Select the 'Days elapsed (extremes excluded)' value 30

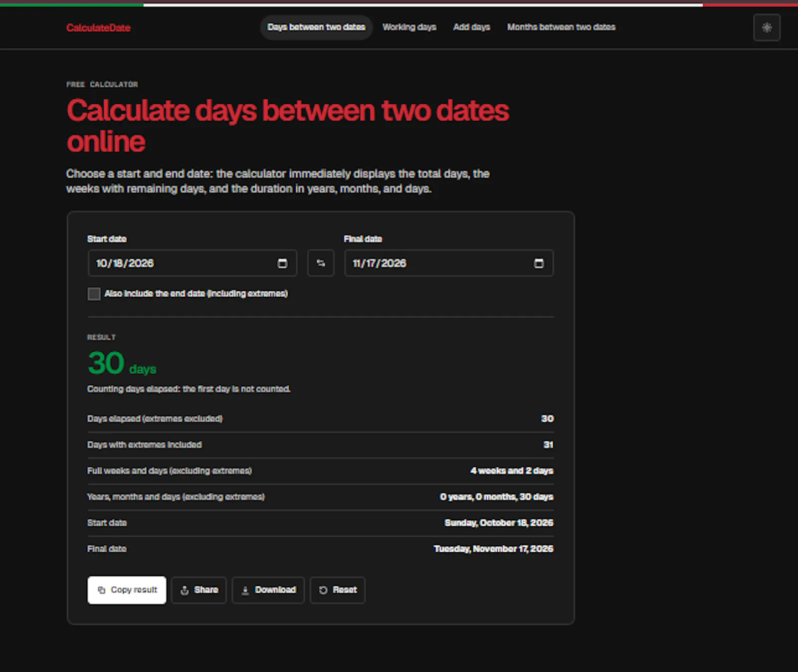[547, 419]
